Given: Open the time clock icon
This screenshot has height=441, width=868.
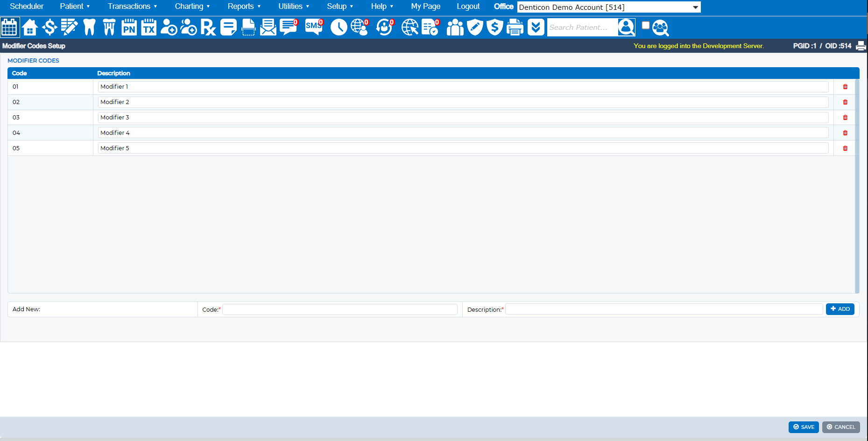Looking at the screenshot, I should (339, 27).
